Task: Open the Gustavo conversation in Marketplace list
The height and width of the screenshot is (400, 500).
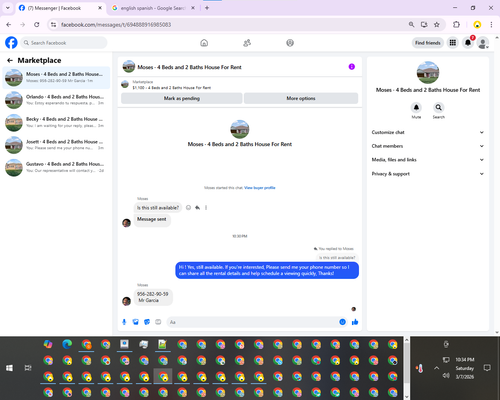Action: [x=56, y=167]
